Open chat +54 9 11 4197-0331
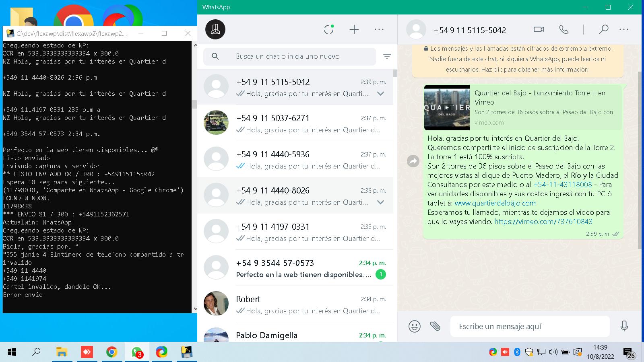 click(x=295, y=232)
